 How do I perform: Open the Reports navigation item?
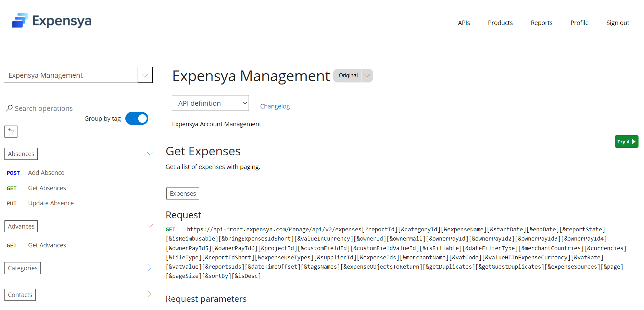pyautogui.click(x=541, y=23)
